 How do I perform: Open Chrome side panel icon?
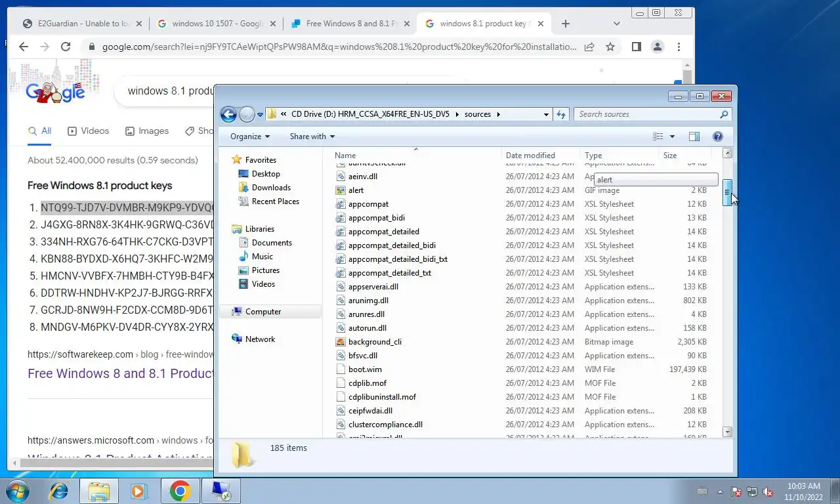pos(636,47)
